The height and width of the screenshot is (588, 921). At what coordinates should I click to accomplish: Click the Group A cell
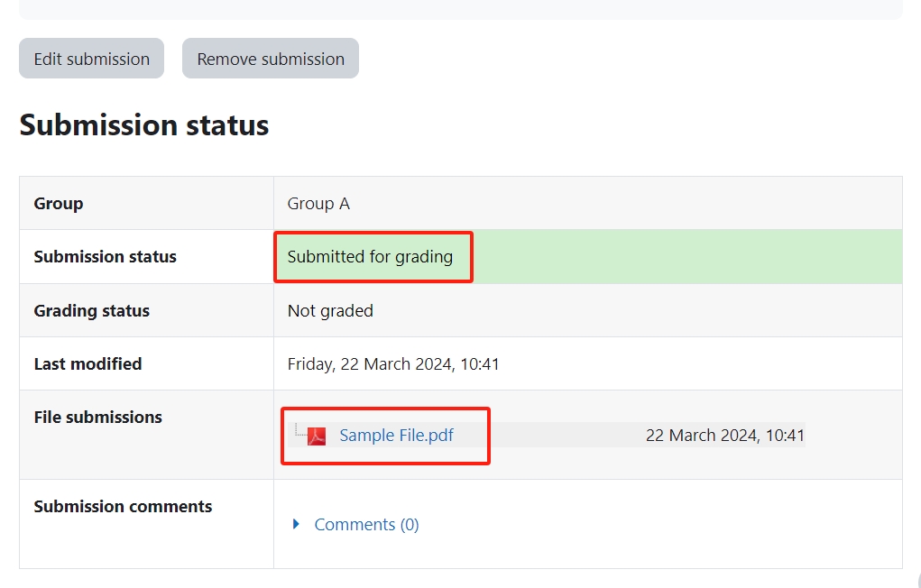(x=318, y=203)
